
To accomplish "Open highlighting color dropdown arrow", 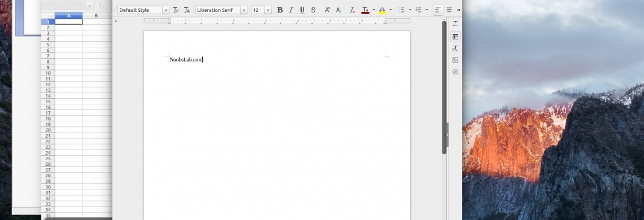I will pos(390,10).
